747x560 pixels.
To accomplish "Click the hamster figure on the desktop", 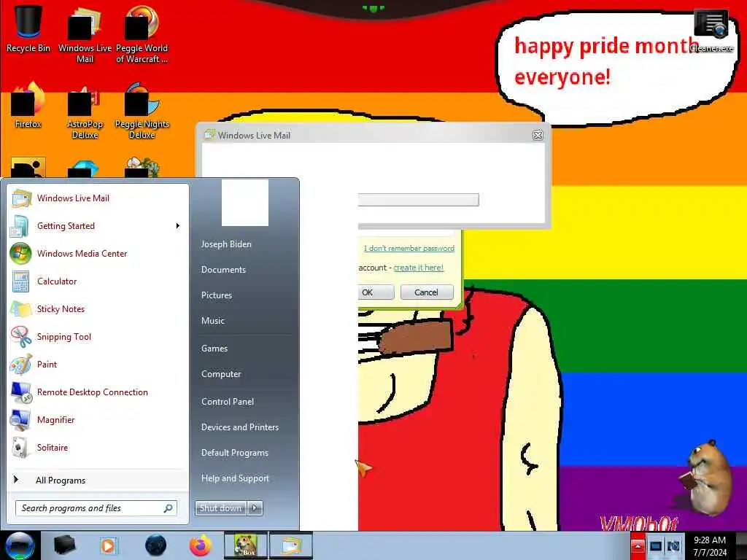I will 705,478.
